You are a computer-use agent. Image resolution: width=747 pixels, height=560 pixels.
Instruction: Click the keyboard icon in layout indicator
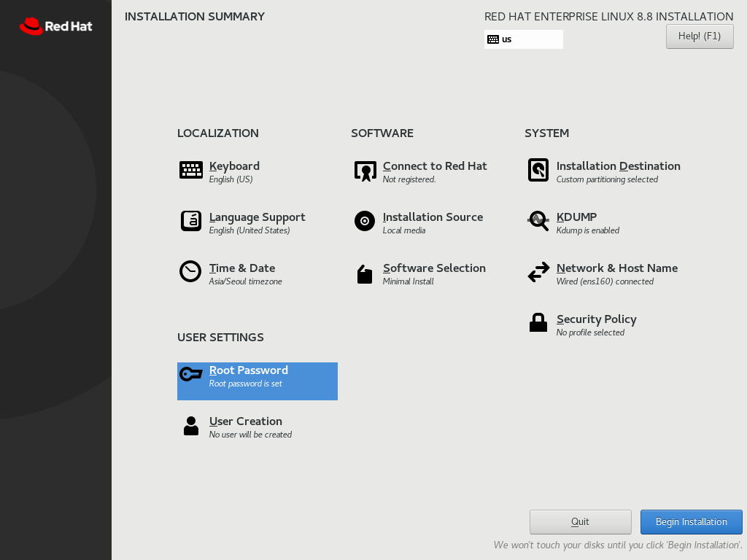pyautogui.click(x=493, y=39)
